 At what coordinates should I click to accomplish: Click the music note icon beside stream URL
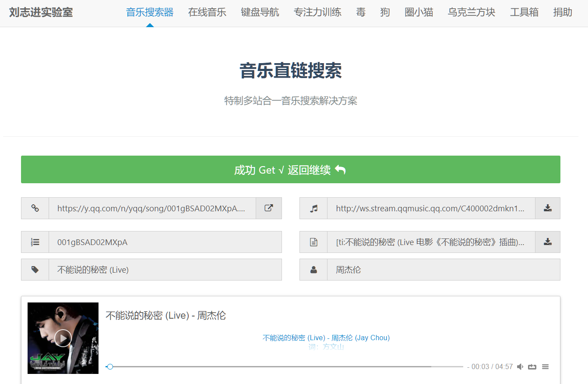click(313, 208)
